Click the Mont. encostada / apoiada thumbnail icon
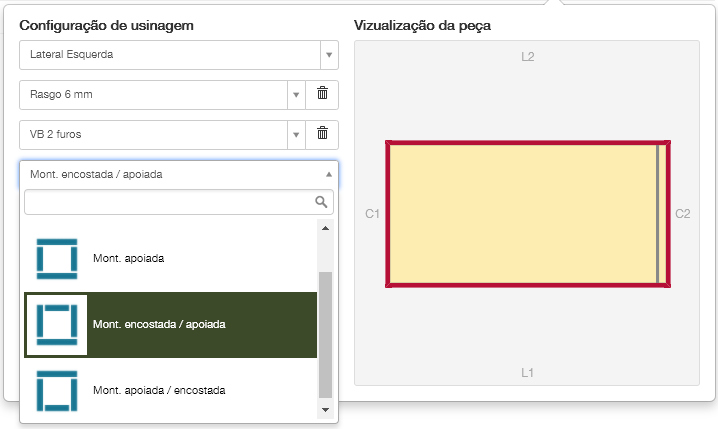The image size is (718, 429). pos(57,325)
